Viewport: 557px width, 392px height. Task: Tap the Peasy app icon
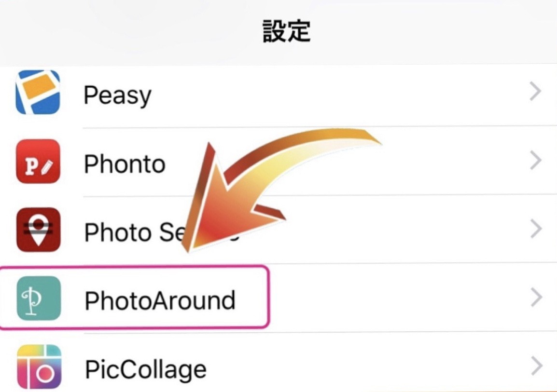[38, 92]
